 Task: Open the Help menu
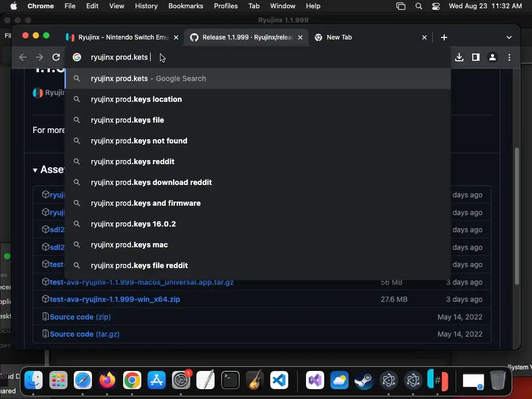pyautogui.click(x=313, y=6)
